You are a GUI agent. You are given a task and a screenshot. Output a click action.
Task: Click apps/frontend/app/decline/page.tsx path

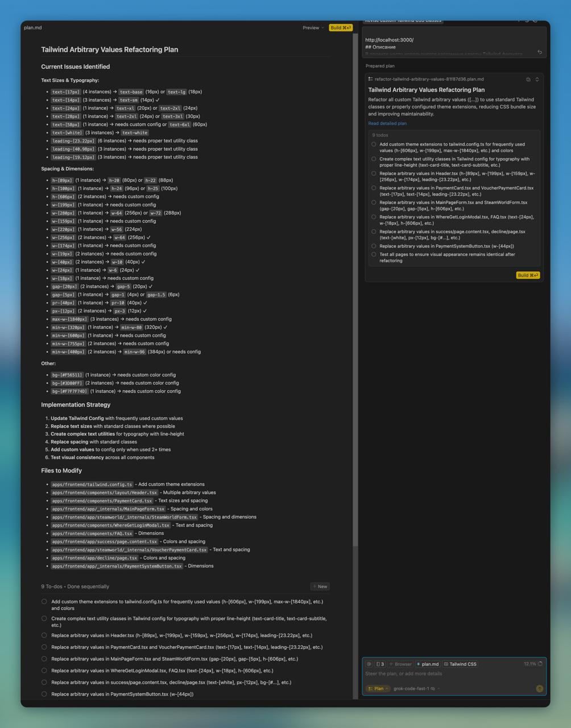[x=94, y=558]
